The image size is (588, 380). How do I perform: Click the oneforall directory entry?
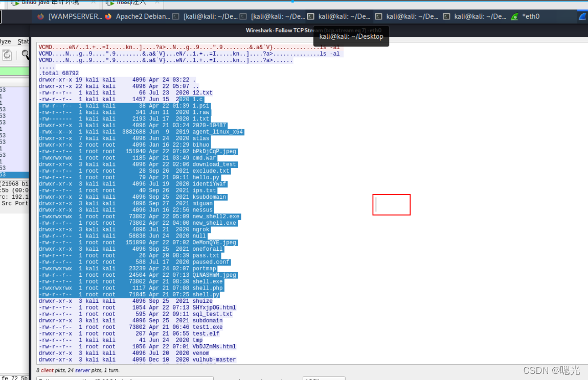(208, 249)
